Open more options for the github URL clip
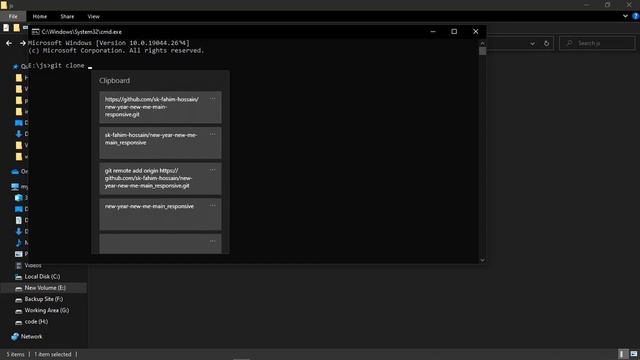The width and height of the screenshot is (640, 360). (212, 98)
